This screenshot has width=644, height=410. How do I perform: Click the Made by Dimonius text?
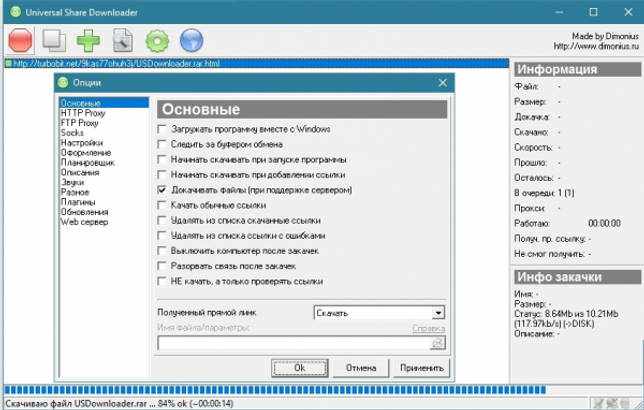605,36
